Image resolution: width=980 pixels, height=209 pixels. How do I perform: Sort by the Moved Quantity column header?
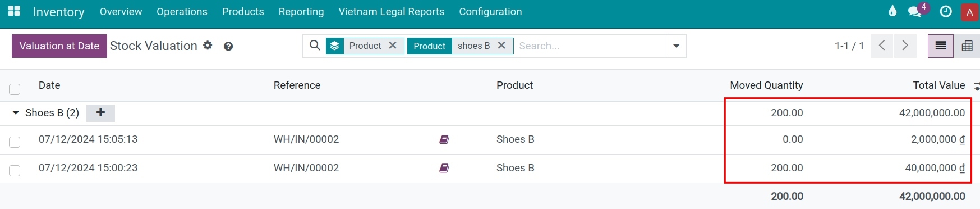click(x=766, y=85)
